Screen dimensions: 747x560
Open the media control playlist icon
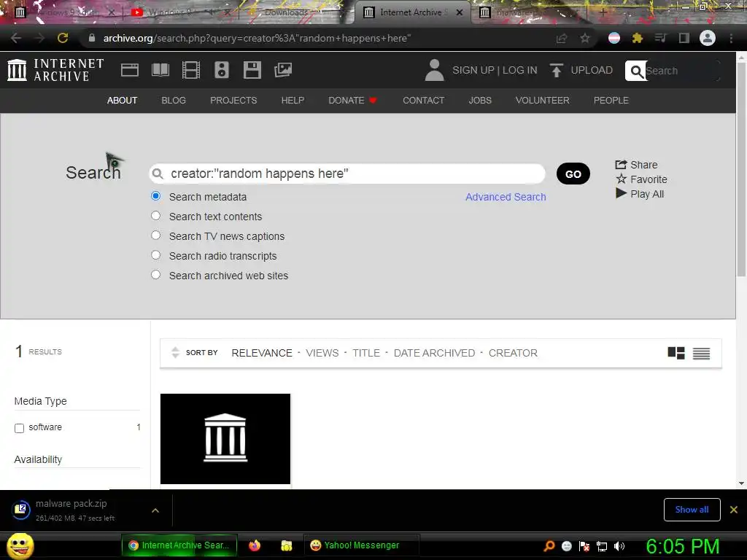tap(660, 38)
